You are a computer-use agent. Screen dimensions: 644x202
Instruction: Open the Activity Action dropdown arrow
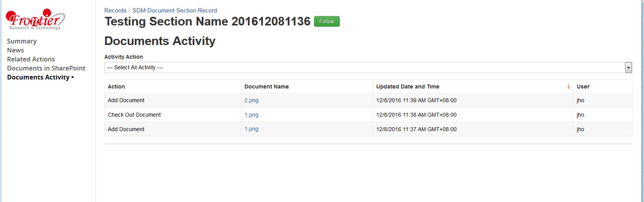pos(628,68)
